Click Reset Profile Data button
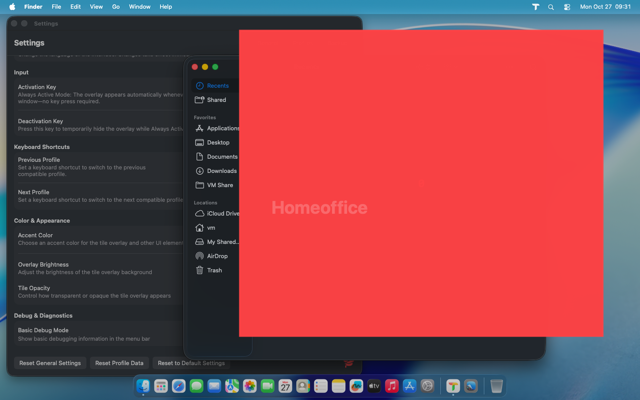Image resolution: width=640 pixels, height=400 pixels. click(119, 363)
